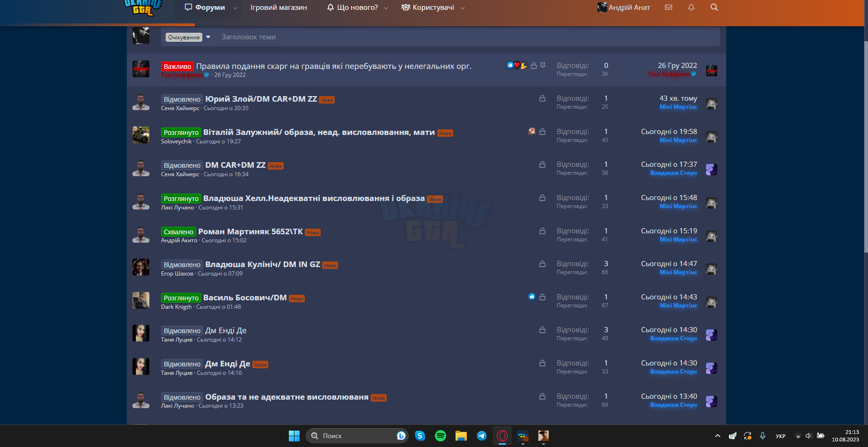This screenshot has width=868, height=447.
Task: Click the like reaction icon on the 'Василь Босович/DM' row
Action: point(532,297)
